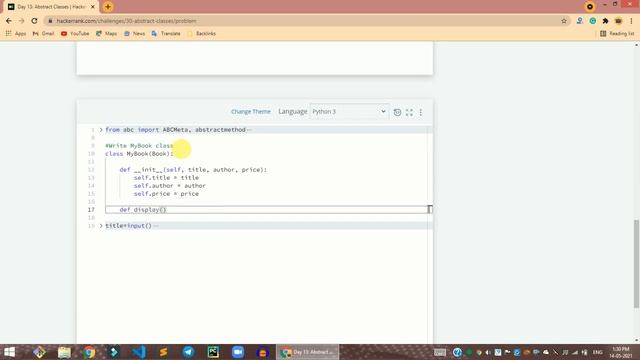The width and height of the screenshot is (640, 360).
Task: Open the touch keyboard tray icon
Action: (440, 352)
